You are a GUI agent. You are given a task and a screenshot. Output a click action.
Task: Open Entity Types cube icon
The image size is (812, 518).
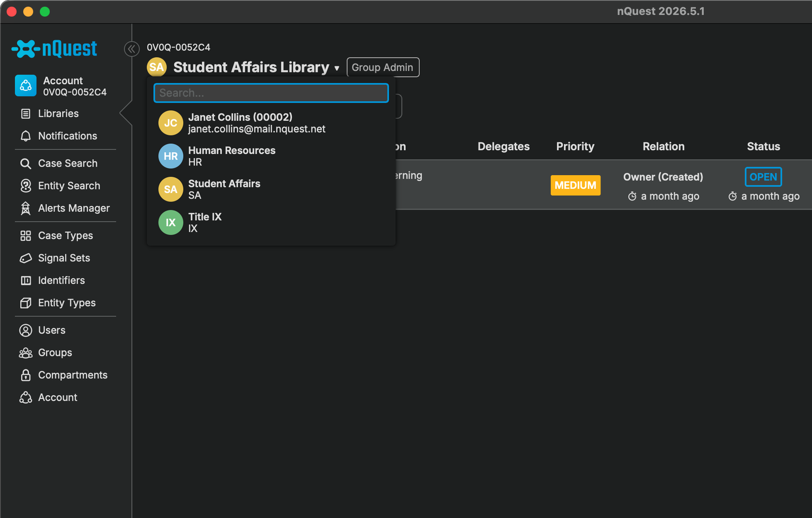(x=25, y=303)
